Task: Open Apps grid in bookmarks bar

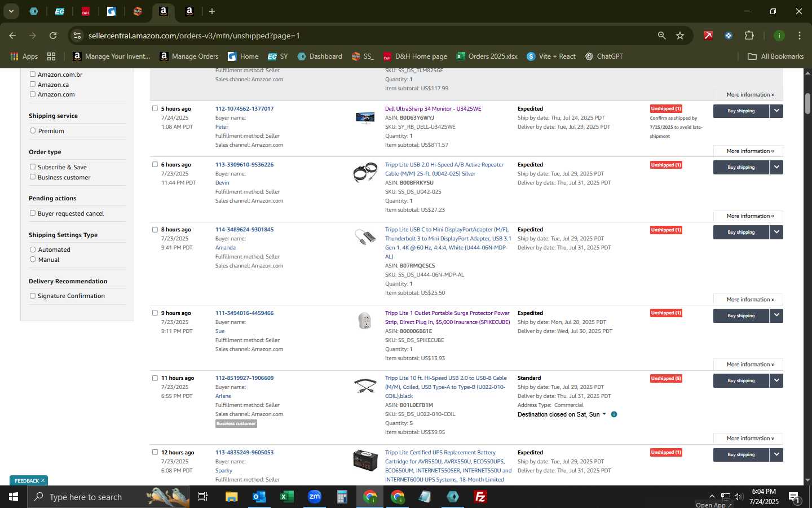Action: (x=24, y=56)
